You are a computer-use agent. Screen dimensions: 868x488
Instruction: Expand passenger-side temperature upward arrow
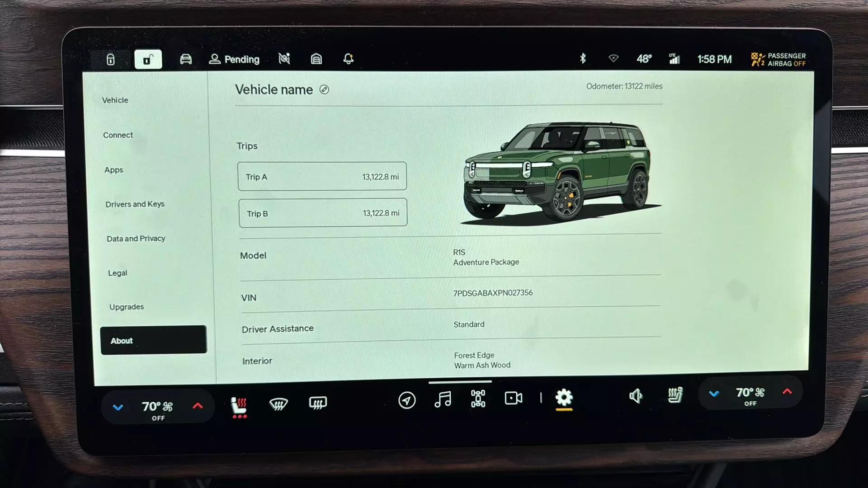tap(787, 393)
